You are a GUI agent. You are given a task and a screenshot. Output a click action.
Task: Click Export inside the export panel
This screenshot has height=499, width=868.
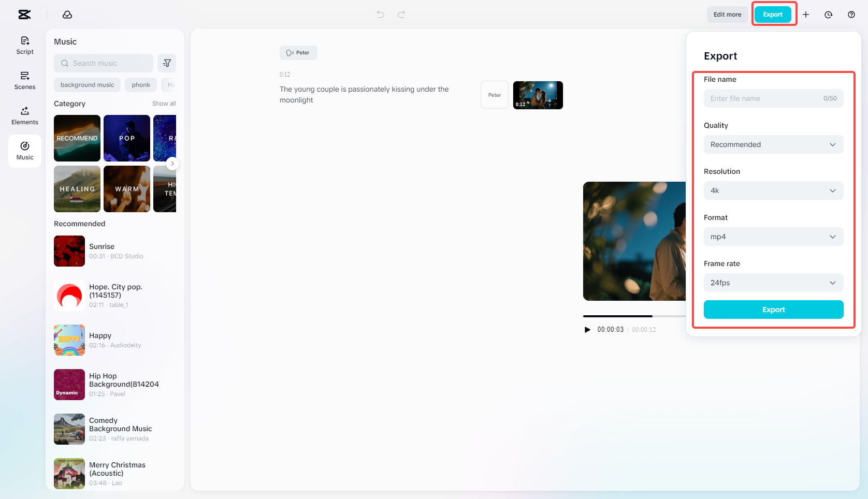[x=773, y=309]
